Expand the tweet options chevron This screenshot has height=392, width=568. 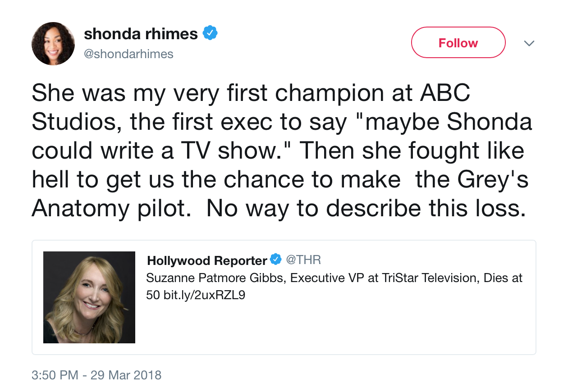click(x=529, y=43)
